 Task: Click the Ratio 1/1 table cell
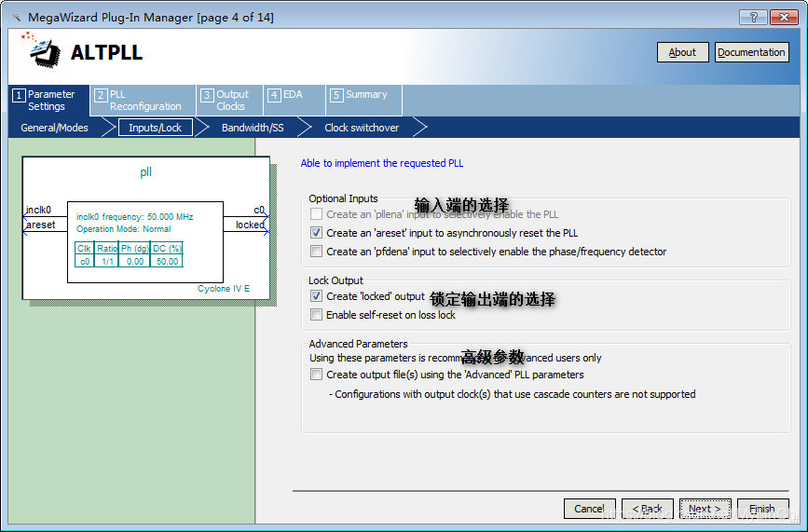tap(107, 261)
